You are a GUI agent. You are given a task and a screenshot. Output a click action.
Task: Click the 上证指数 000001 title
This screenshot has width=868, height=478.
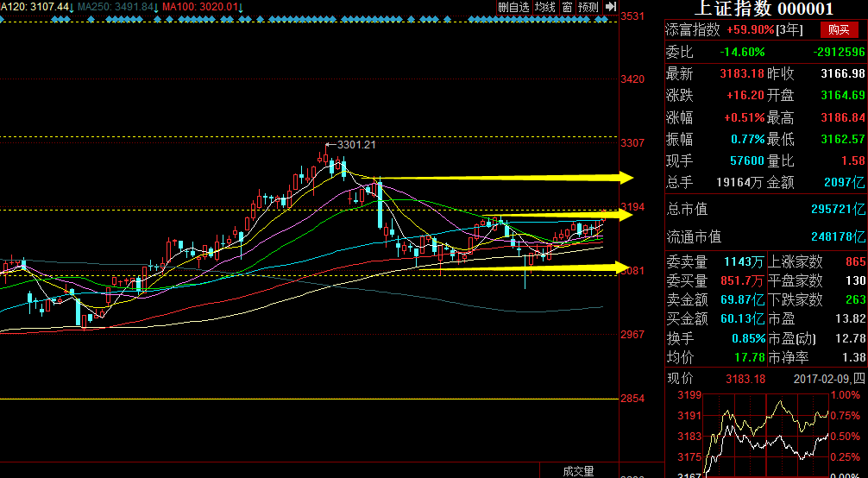764,9
